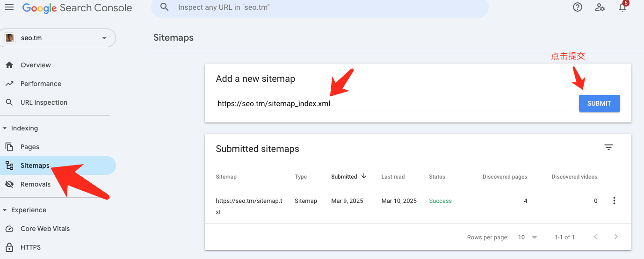Click the sitemap URL input field
The height and width of the screenshot is (259, 644).
pyautogui.click(x=393, y=104)
